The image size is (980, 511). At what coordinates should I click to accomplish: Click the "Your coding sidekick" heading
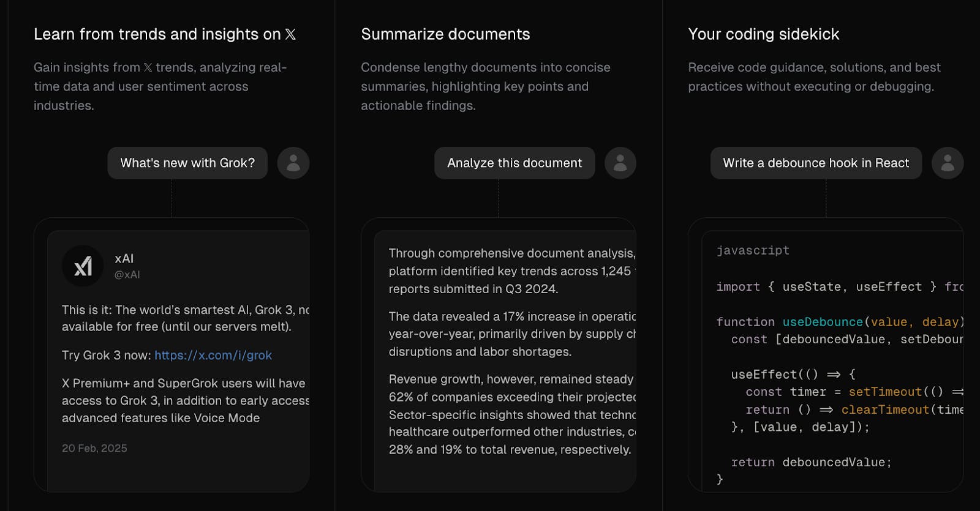click(763, 34)
